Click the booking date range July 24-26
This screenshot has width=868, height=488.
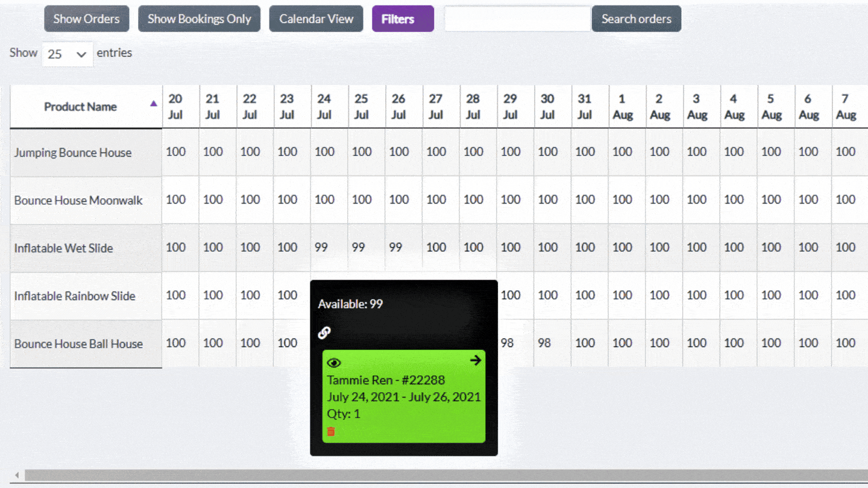point(404,397)
